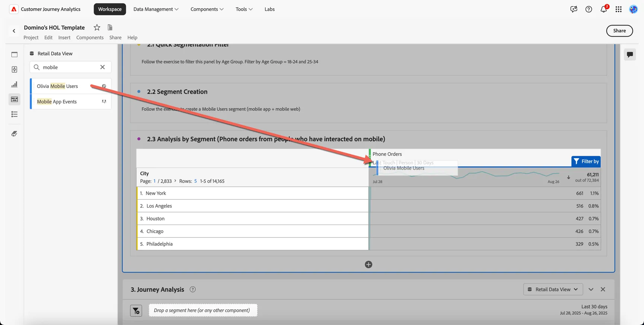Open the Edit menu
The width and height of the screenshot is (644, 325).
pyautogui.click(x=48, y=38)
